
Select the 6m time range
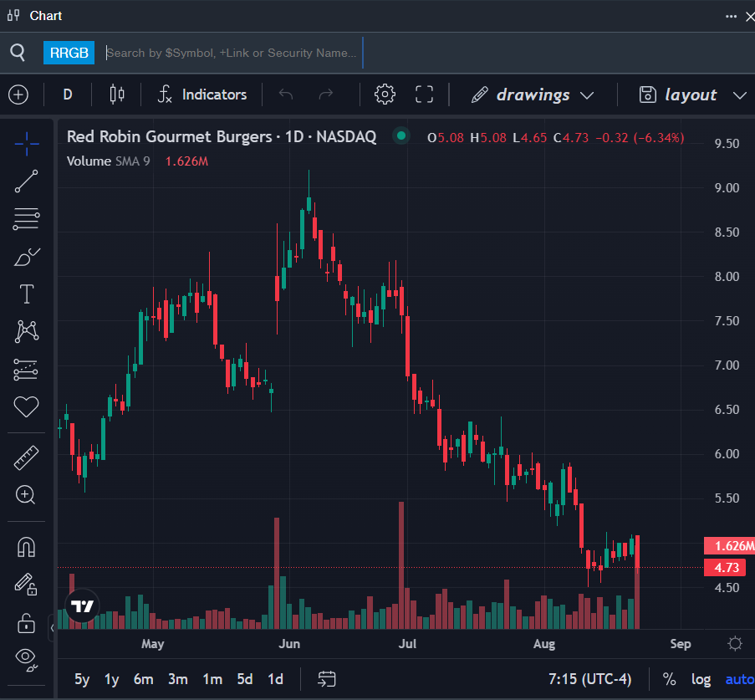(143, 679)
